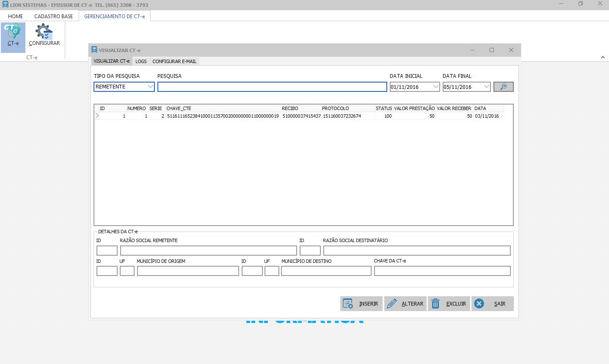Click the SAIR button
Viewport: 609px width, 364px height.
[x=492, y=303]
